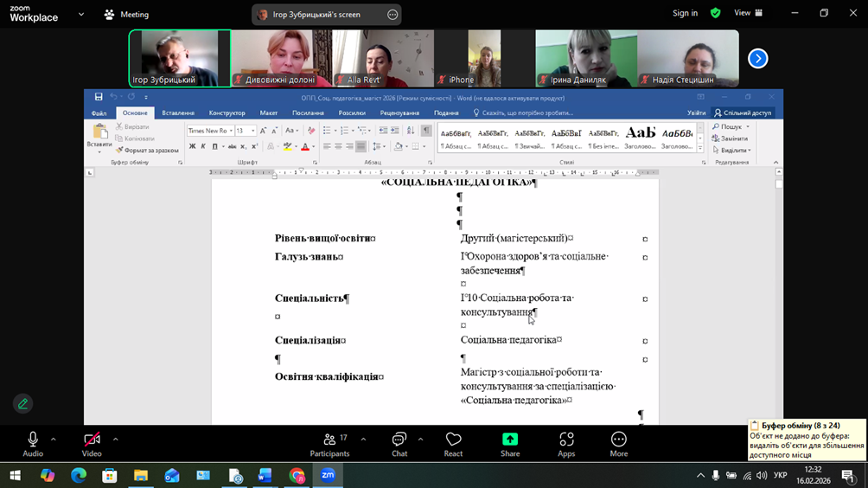The image size is (868, 488).
Task: Open the Zoom Chat panel
Action: click(399, 444)
